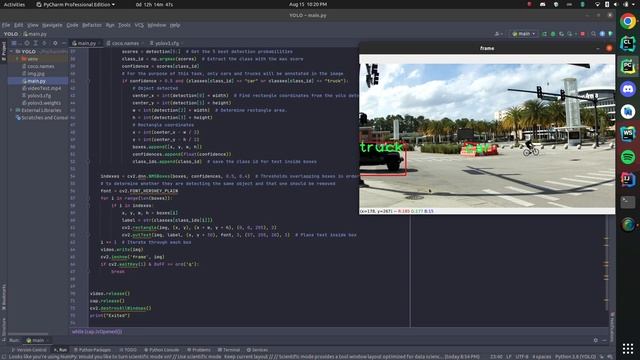Collapse the YOLO project root node
Viewport: 640px width, 360px height.
pyautogui.click(x=12, y=51)
